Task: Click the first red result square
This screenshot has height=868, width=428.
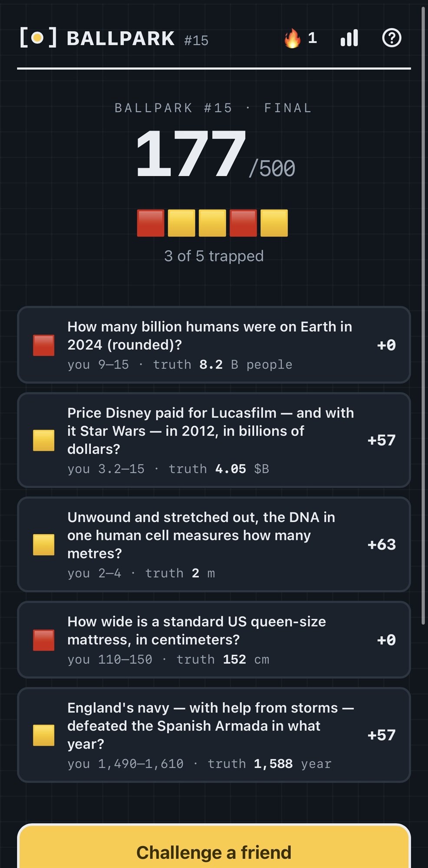Action: coord(151,223)
